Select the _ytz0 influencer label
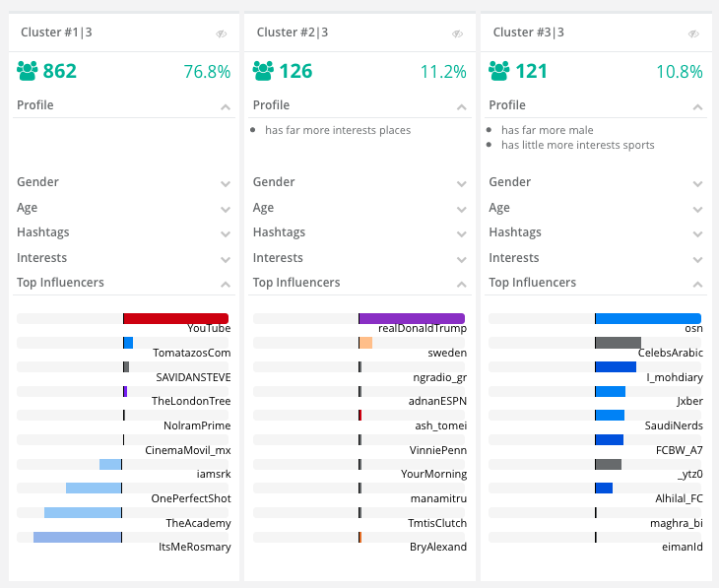 (690, 475)
